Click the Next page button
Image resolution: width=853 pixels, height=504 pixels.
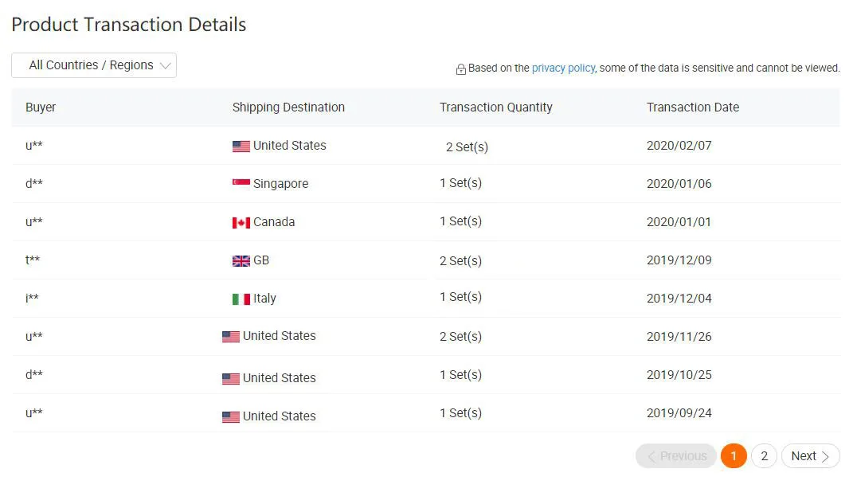(810, 456)
